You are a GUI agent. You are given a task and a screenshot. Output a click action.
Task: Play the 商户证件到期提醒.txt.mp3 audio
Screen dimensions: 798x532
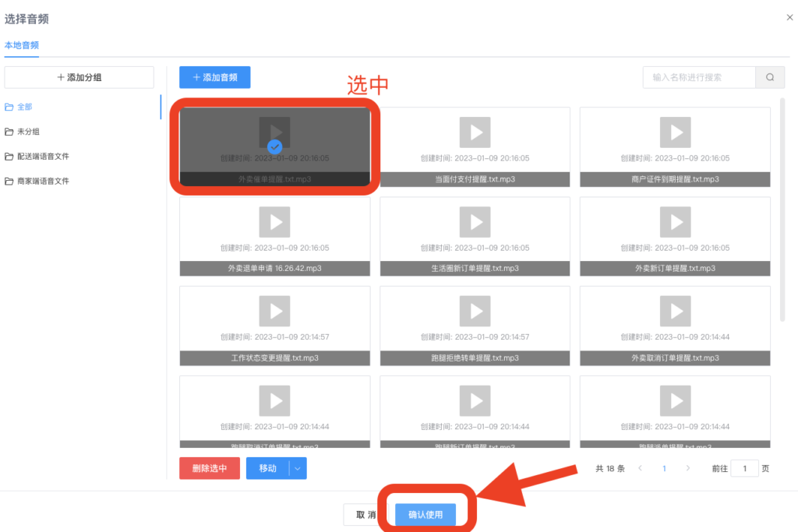[675, 132]
